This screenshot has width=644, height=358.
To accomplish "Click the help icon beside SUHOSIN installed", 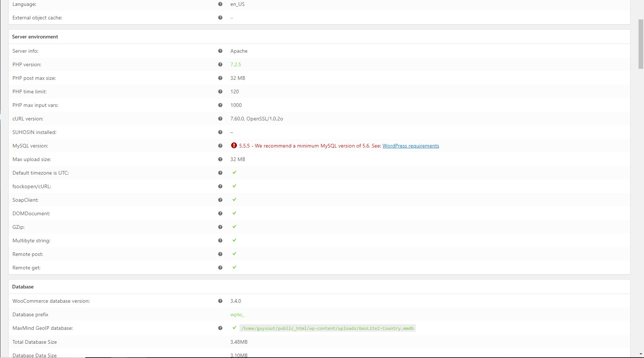I will tap(220, 132).
